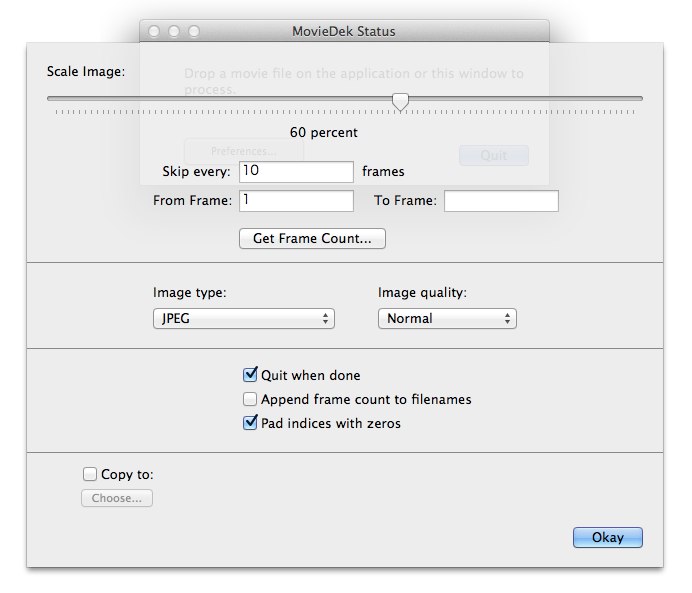Click the Get Frame Count button
This screenshot has width=692, height=593.
coord(312,238)
